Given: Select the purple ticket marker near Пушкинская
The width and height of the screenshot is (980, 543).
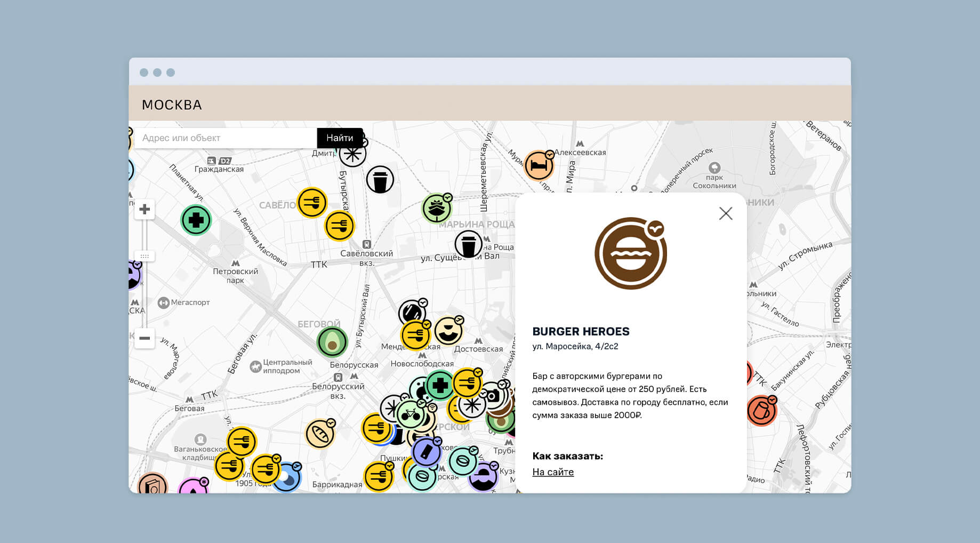Looking at the screenshot, I should pos(427,452).
